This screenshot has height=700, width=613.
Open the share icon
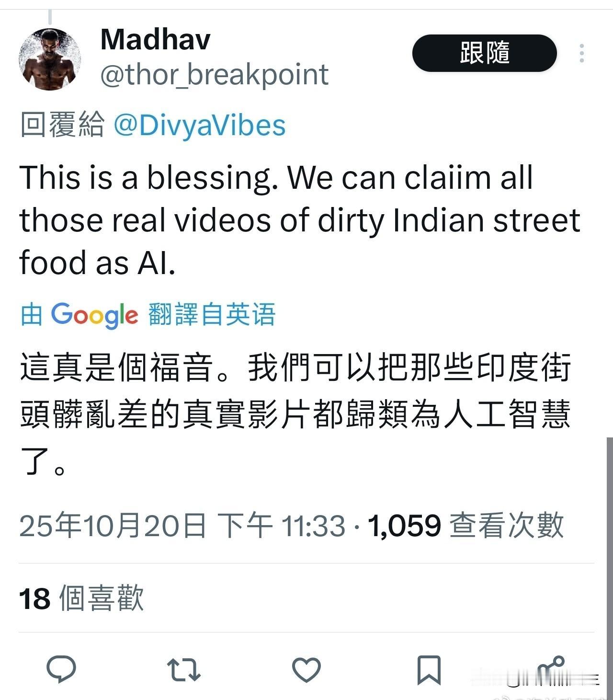[551, 669]
